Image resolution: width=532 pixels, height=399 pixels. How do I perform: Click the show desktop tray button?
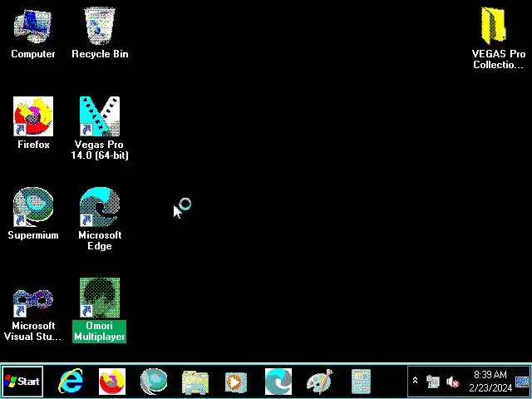pos(522,382)
